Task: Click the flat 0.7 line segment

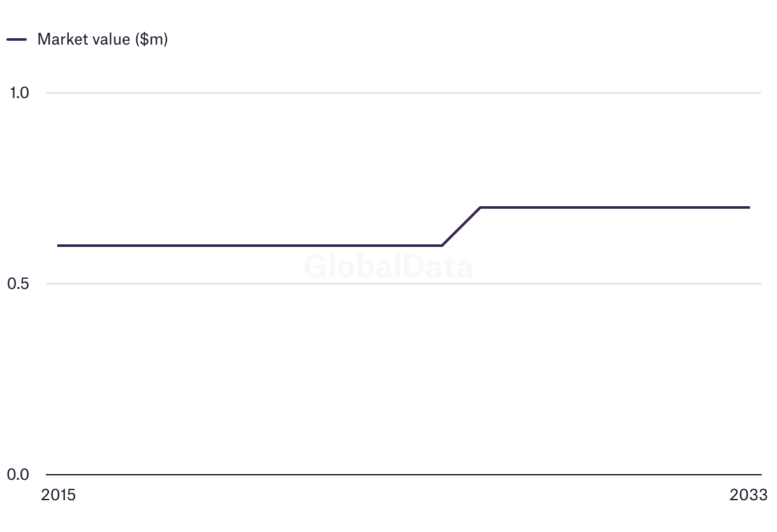Action: pyautogui.click(x=615, y=207)
